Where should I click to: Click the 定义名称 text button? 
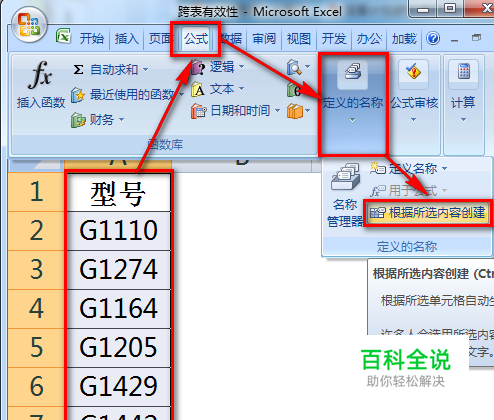pos(413,169)
